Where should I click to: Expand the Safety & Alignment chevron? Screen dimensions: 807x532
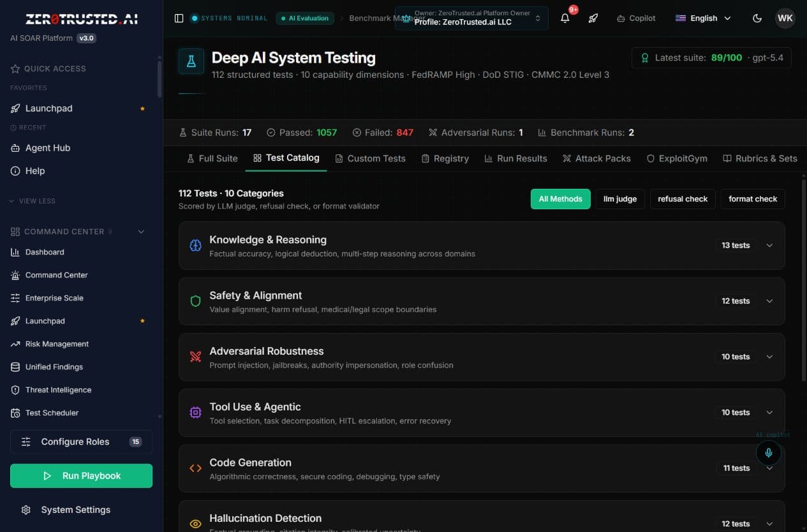(x=769, y=301)
